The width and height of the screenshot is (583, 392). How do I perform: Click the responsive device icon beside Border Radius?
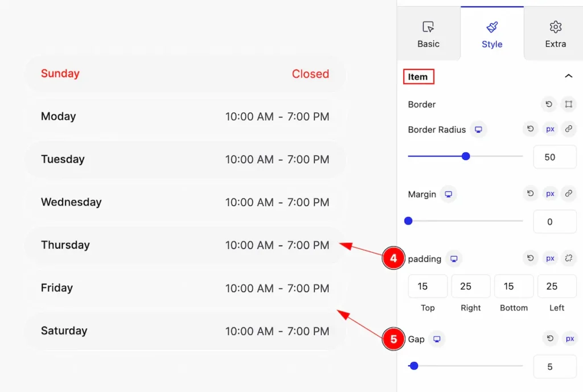tap(478, 130)
